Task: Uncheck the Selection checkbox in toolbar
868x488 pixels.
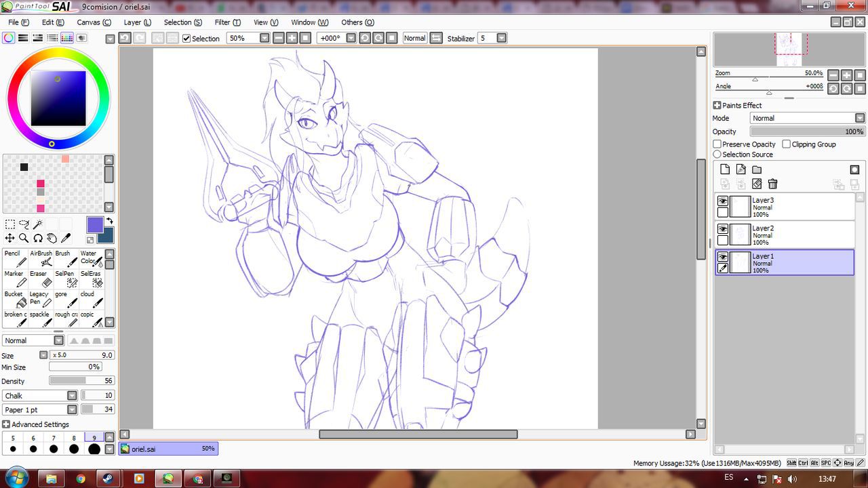Action: (x=186, y=39)
